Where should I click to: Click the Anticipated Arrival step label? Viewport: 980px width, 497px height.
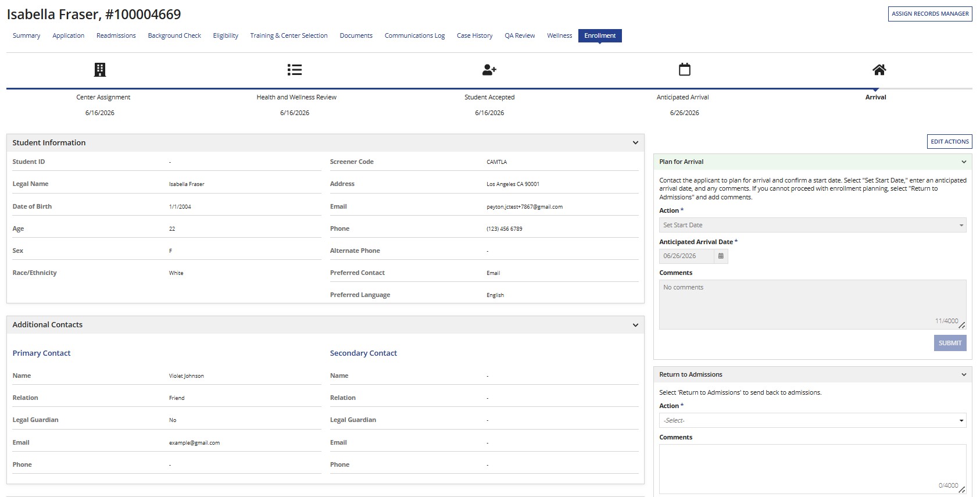pyautogui.click(x=683, y=97)
